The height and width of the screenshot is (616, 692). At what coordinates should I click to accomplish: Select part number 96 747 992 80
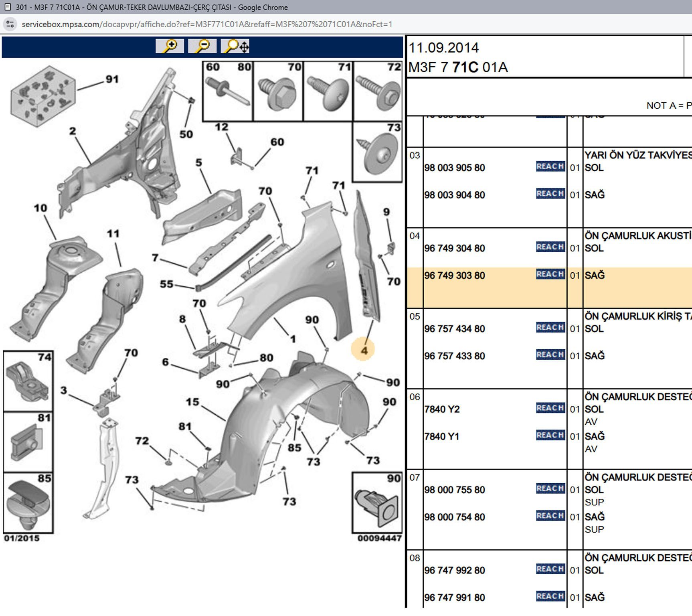[454, 570]
